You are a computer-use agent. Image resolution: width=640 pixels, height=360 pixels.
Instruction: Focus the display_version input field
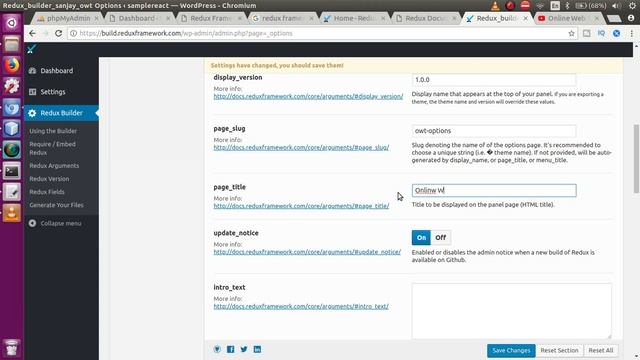494,80
